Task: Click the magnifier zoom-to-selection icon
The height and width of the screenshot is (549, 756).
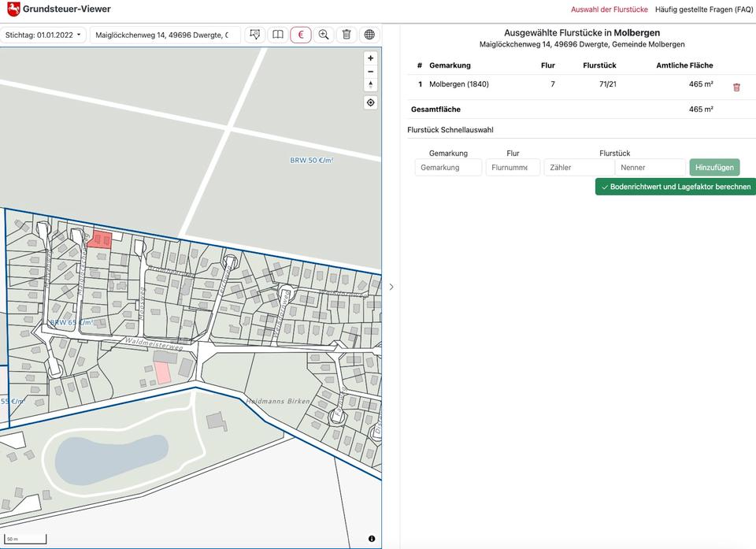Action: [324, 35]
